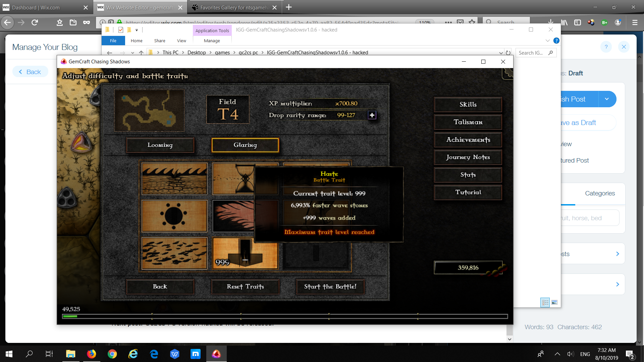
Task: Close the Manage Your Blog panel
Action: click(624, 47)
